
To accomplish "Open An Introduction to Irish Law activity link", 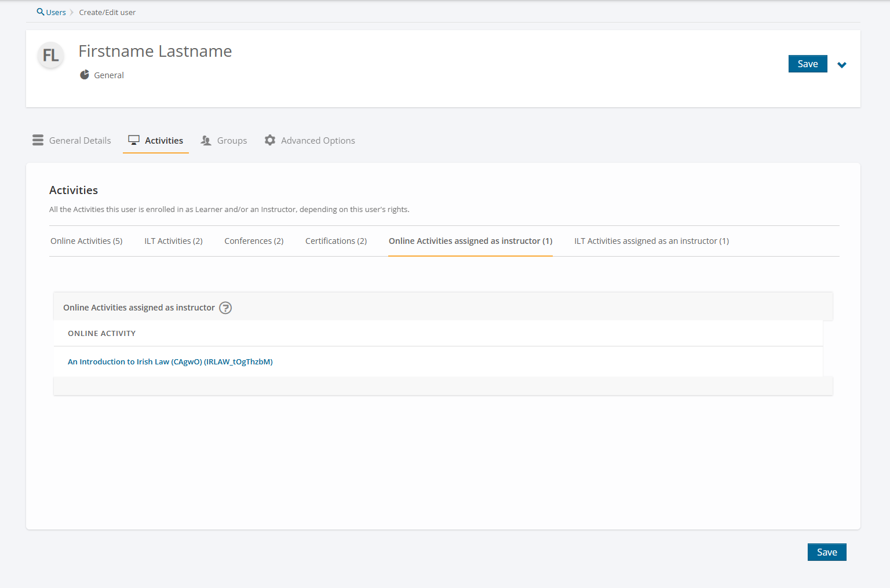I will [x=170, y=361].
